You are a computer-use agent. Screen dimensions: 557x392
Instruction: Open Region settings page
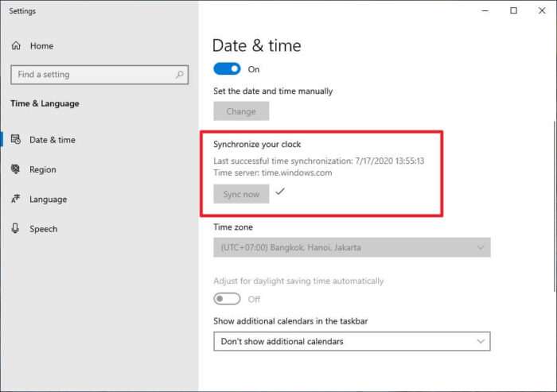(43, 169)
